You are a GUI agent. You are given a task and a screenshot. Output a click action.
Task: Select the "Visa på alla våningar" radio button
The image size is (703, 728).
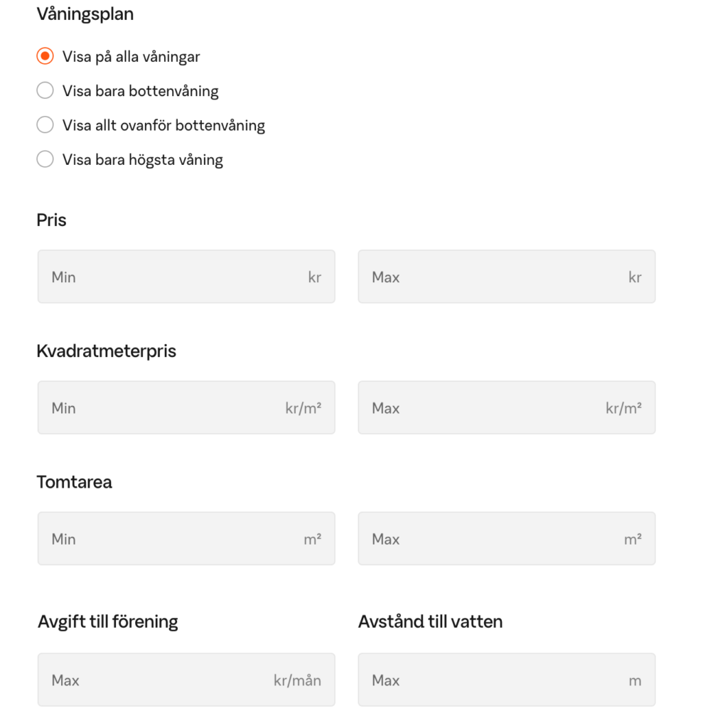[x=45, y=57]
